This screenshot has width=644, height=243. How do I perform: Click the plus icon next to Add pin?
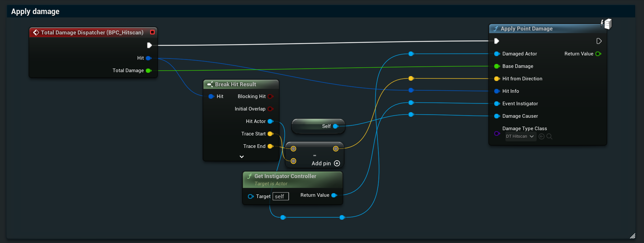coord(337,163)
